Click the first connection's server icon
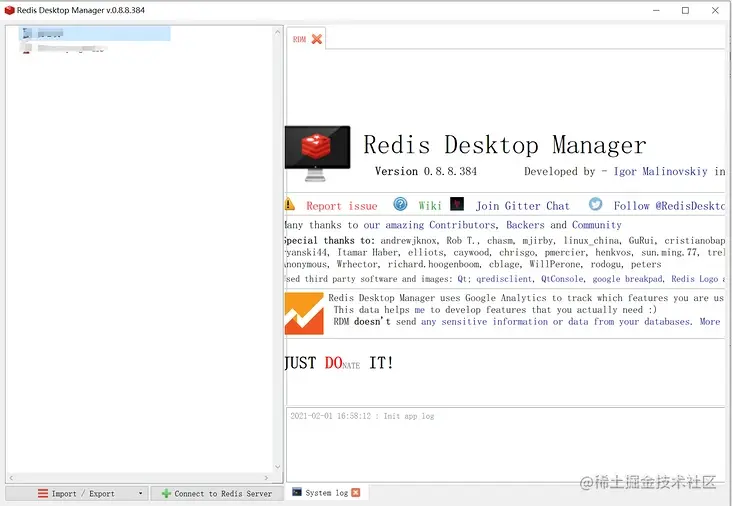The width and height of the screenshot is (732, 506). [x=27, y=33]
